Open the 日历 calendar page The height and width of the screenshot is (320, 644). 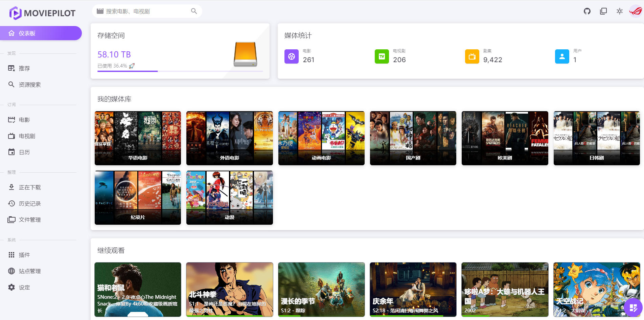pos(41,152)
